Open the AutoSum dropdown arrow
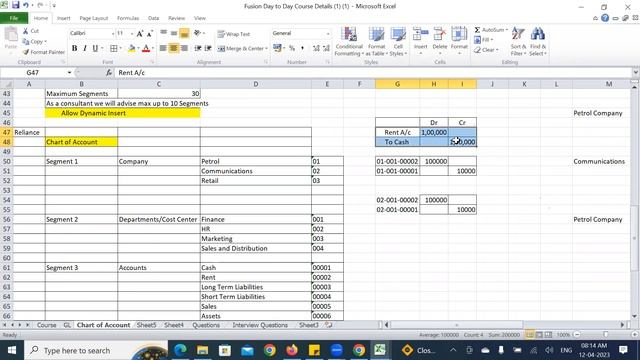 507,30
